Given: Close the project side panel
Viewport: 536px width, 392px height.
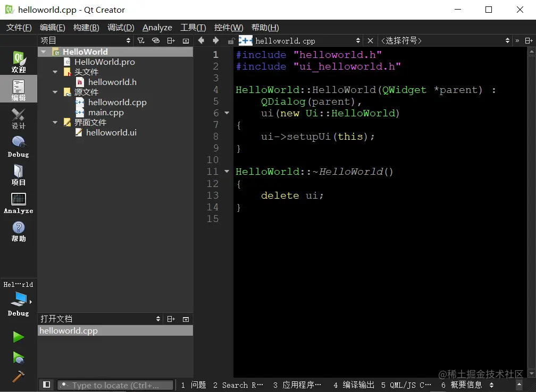Looking at the screenshot, I should click(x=186, y=40).
